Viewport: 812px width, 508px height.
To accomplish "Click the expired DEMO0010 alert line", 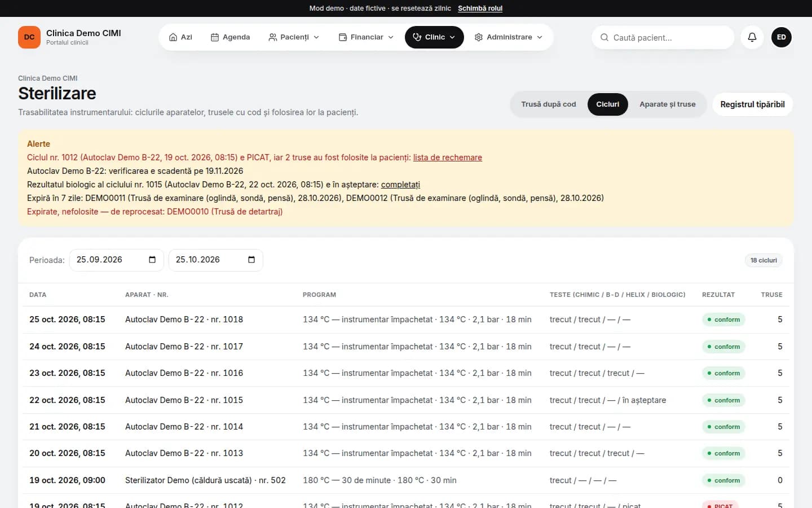I will point(155,212).
